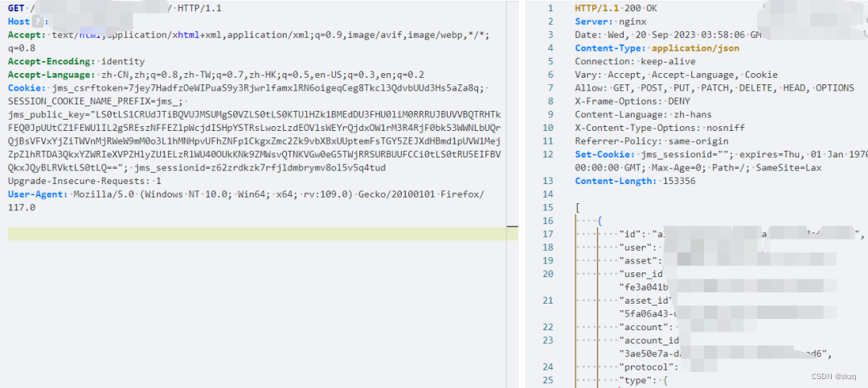Screen dimensions: 868x388
Task: Click the Host header name in request
Action: (18, 22)
